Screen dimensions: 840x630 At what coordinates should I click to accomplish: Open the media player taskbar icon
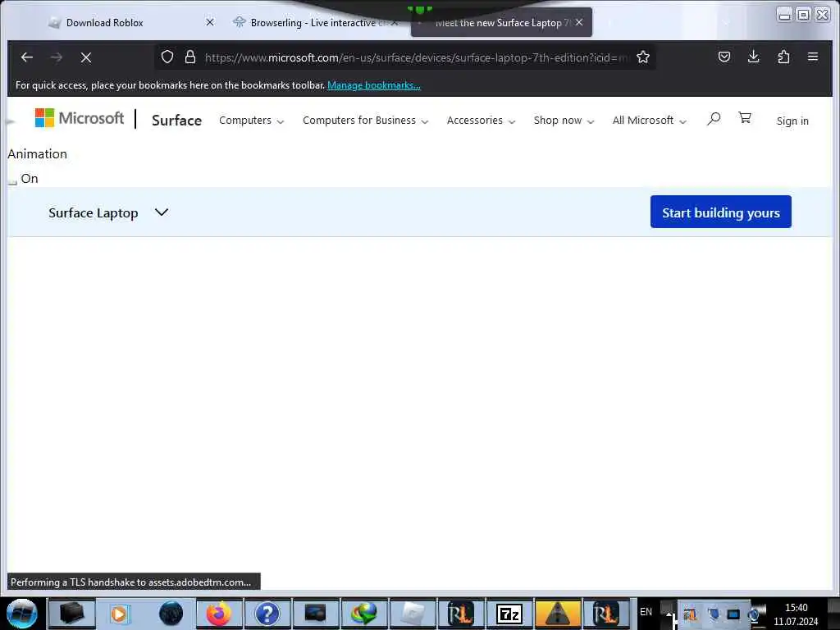[x=121, y=614]
